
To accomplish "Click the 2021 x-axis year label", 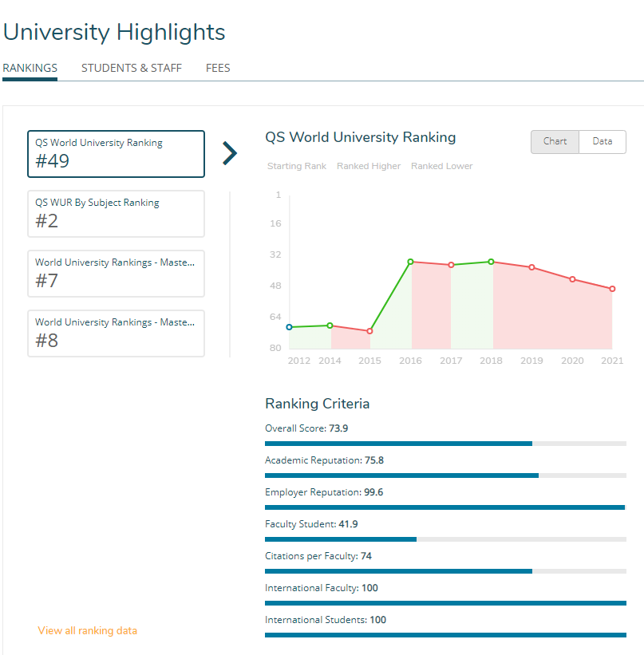I will 612,361.
